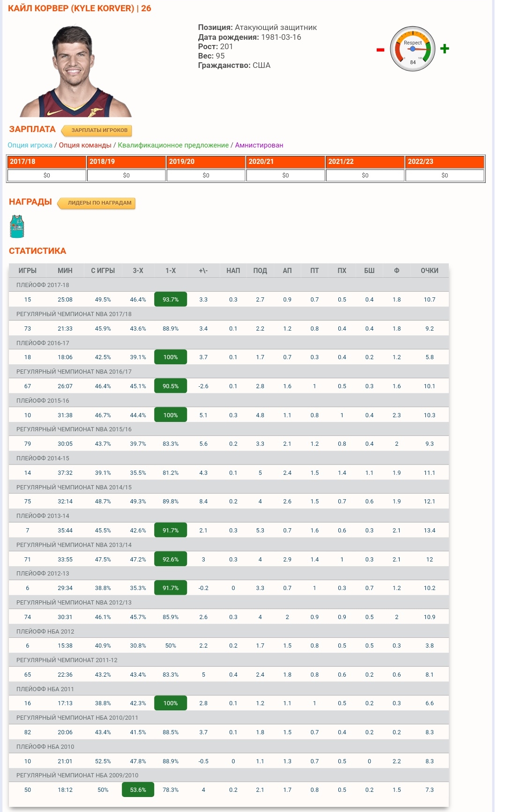The width and height of the screenshot is (506, 812).
Task: Click the Амнистирован legend text
Action: (x=259, y=145)
